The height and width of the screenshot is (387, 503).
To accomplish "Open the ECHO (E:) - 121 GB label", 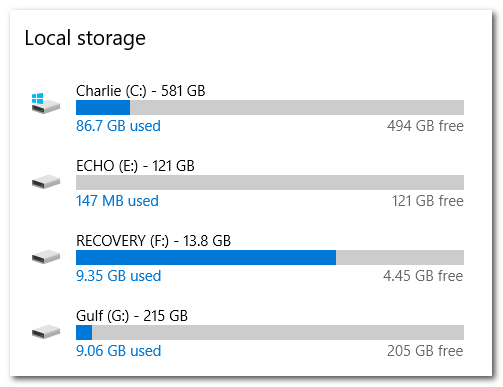I will pyautogui.click(x=135, y=166).
